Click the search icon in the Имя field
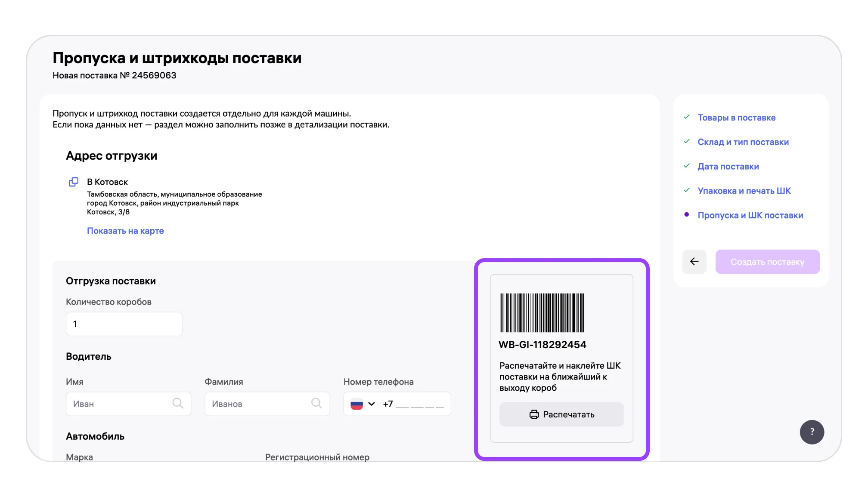This screenshot has height=497, width=868. [x=177, y=403]
